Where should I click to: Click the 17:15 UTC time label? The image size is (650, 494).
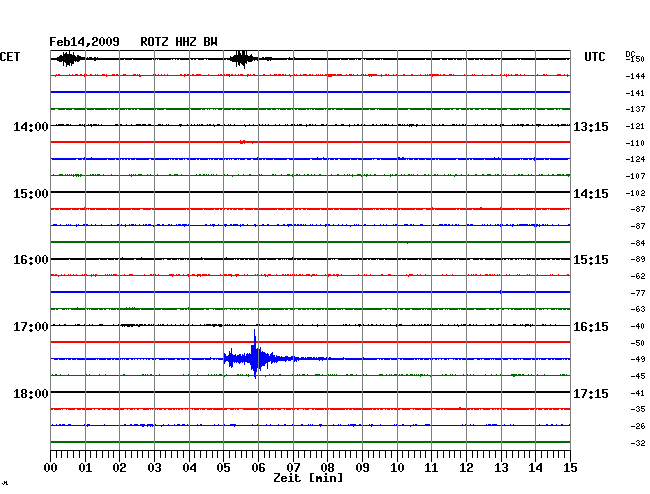(591, 393)
